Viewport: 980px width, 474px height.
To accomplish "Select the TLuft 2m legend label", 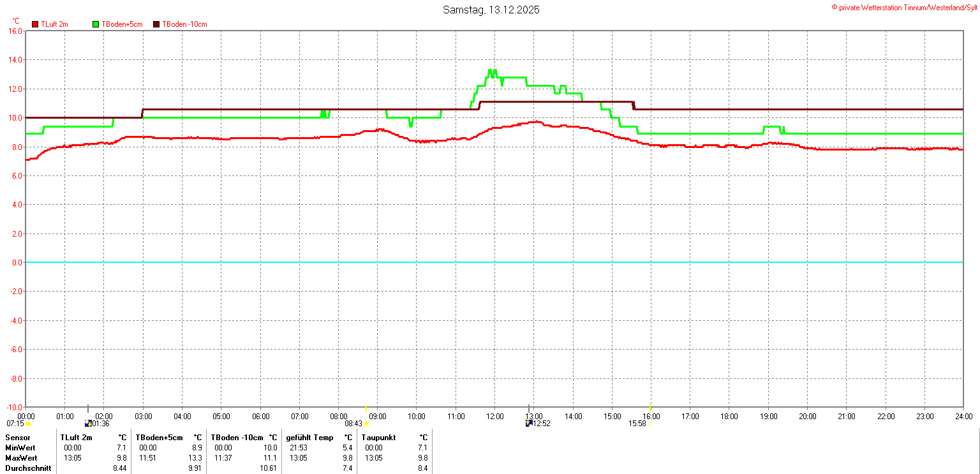I will point(54,24).
